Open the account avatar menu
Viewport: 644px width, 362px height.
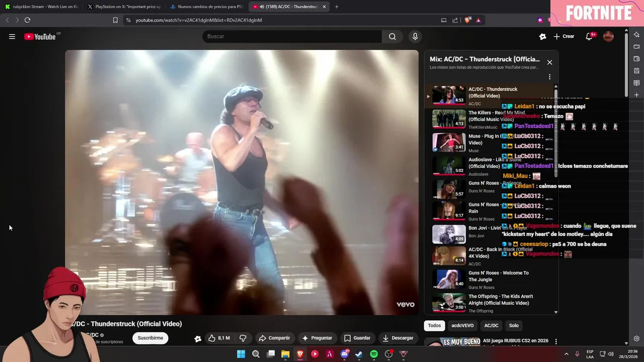point(608,36)
